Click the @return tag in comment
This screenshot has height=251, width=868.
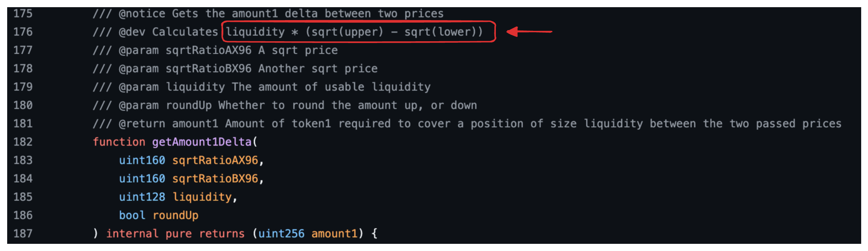[x=142, y=124]
